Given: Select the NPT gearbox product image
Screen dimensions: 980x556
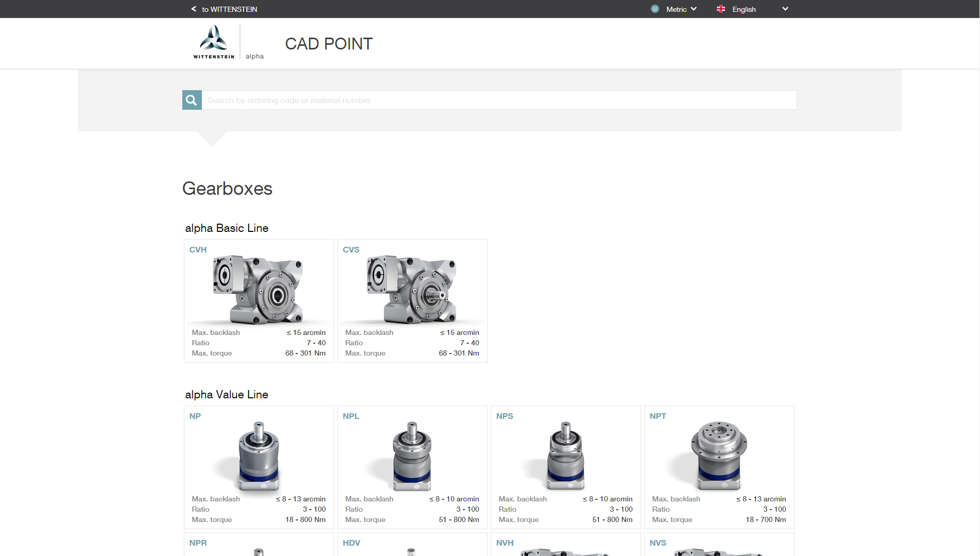Looking at the screenshot, I should pyautogui.click(x=719, y=456).
